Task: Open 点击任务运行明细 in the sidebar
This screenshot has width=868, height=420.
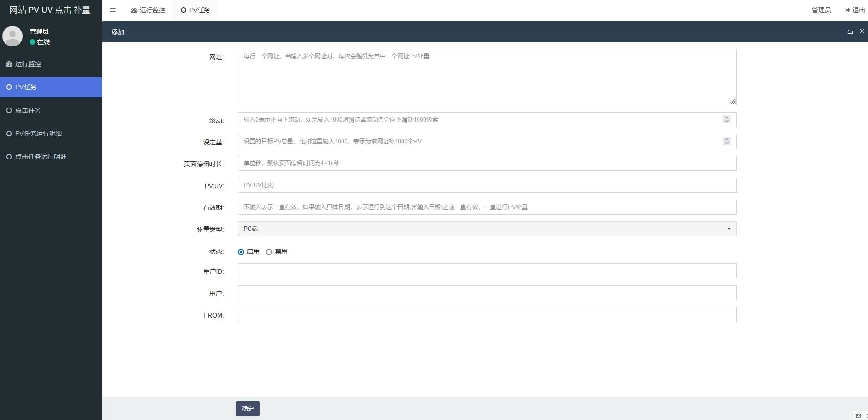Action: coord(51,157)
